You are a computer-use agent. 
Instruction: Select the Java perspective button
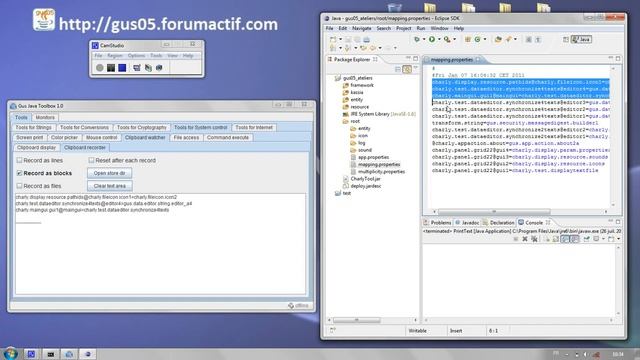coord(581,39)
